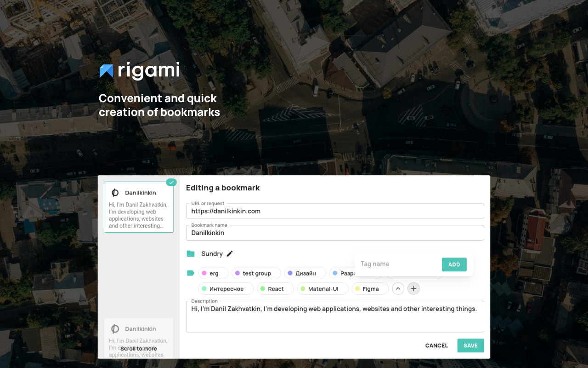
Task: Click the Sundry folder name
Action: [x=212, y=254]
